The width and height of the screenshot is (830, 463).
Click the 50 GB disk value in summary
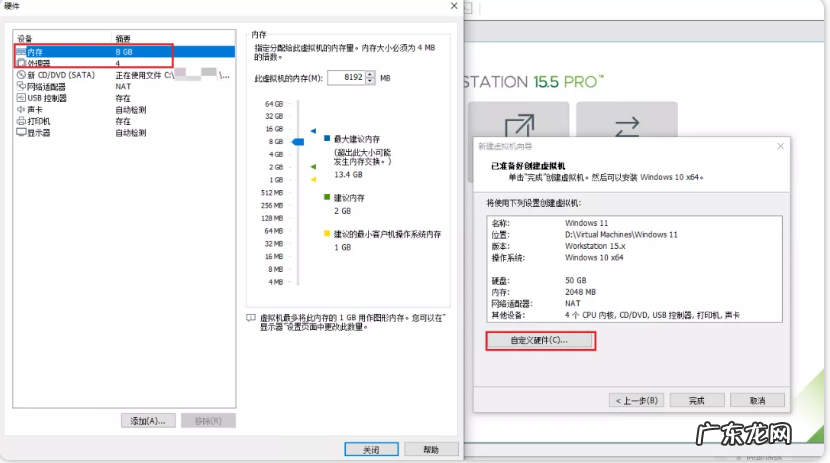pos(575,280)
